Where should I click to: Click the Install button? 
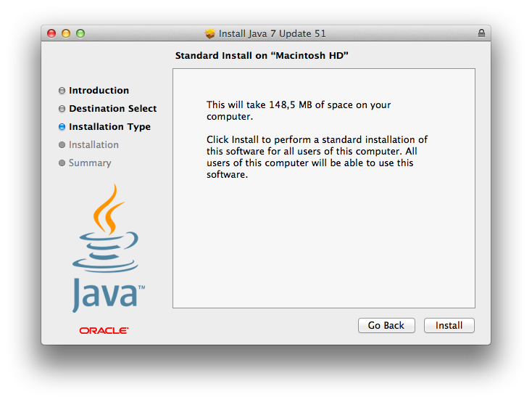[x=449, y=326]
